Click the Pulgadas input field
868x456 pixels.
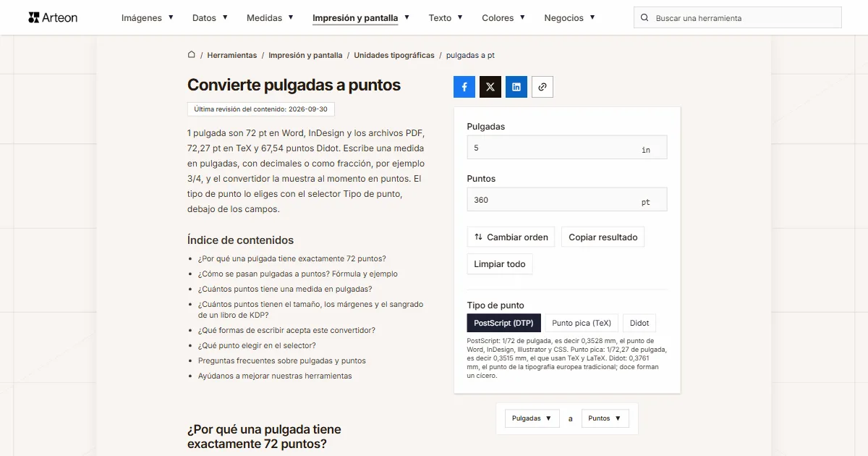click(x=567, y=148)
